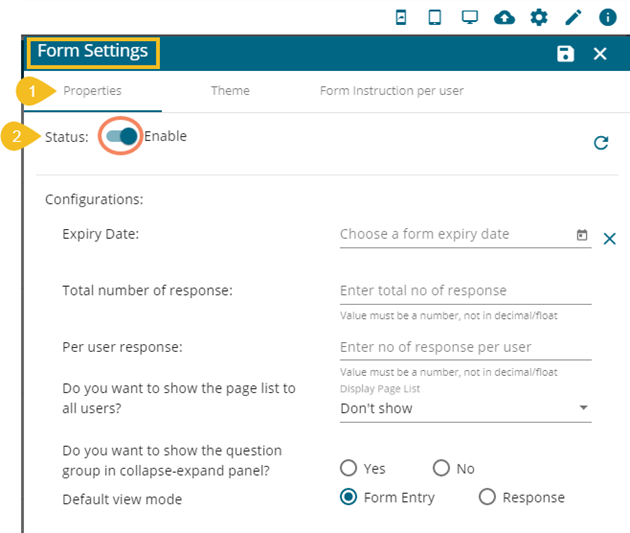Open settings via the gear icon
Image resolution: width=630 pixels, height=533 pixels.
click(539, 17)
